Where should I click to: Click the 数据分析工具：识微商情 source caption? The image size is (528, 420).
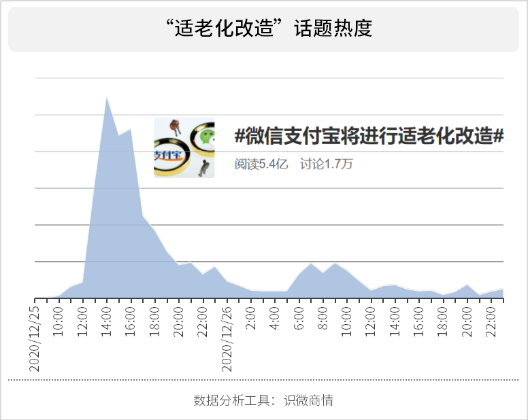(263, 400)
